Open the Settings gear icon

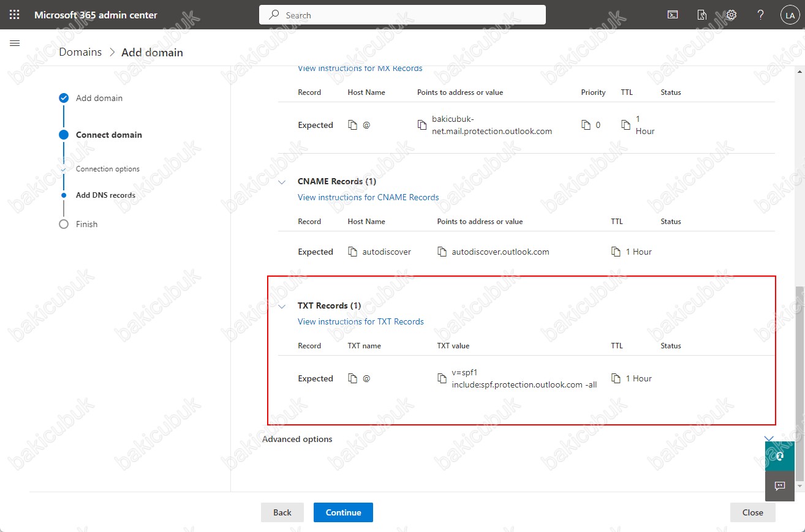pyautogui.click(x=731, y=15)
